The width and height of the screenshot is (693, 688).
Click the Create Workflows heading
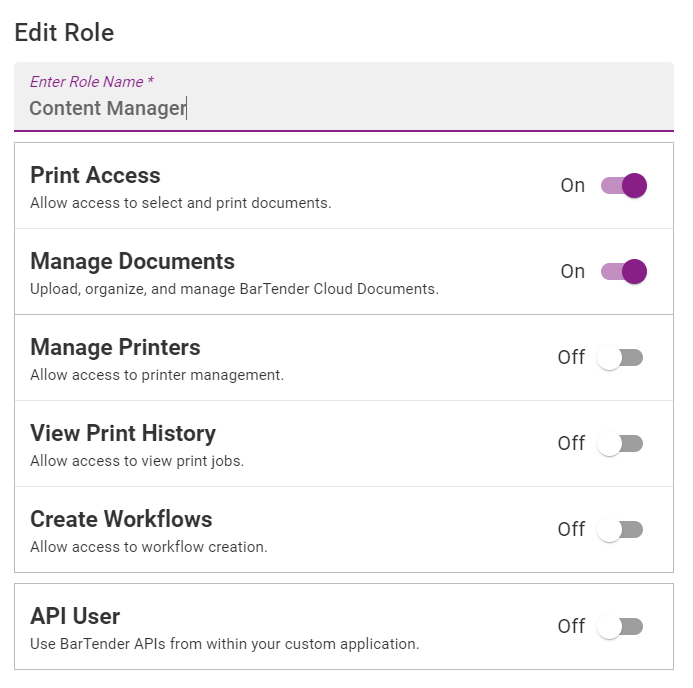coord(121,519)
